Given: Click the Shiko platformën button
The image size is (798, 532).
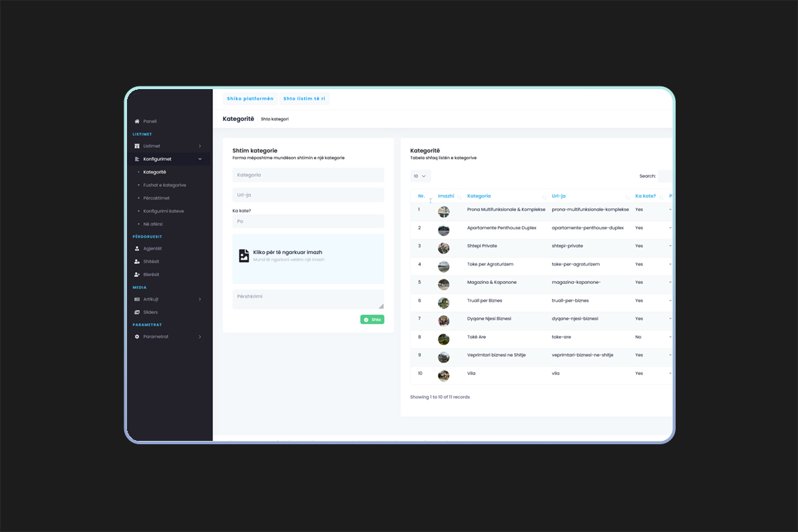Looking at the screenshot, I should [250, 99].
